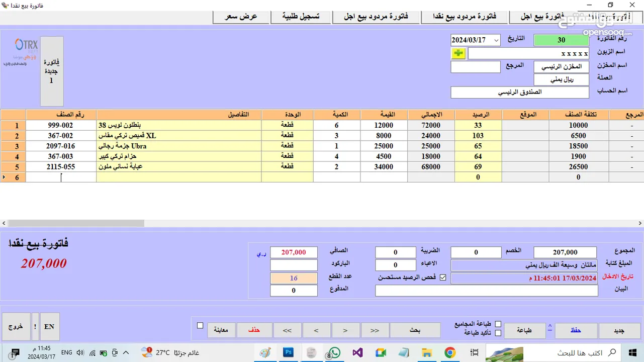Click the فاتورة جديدة 1 button
This screenshot has height=362, width=644.
(x=51, y=71)
